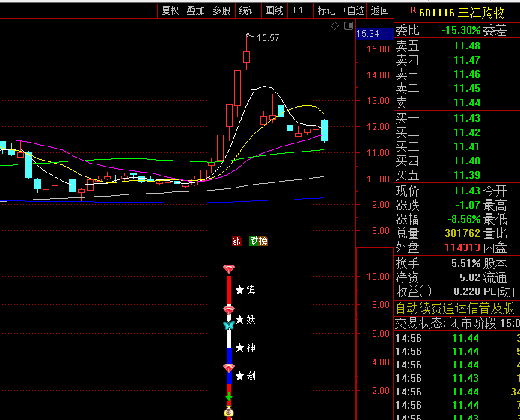Click the stock title 601116 三江购物
The height and width of the screenshot is (420, 520).
click(462, 13)
